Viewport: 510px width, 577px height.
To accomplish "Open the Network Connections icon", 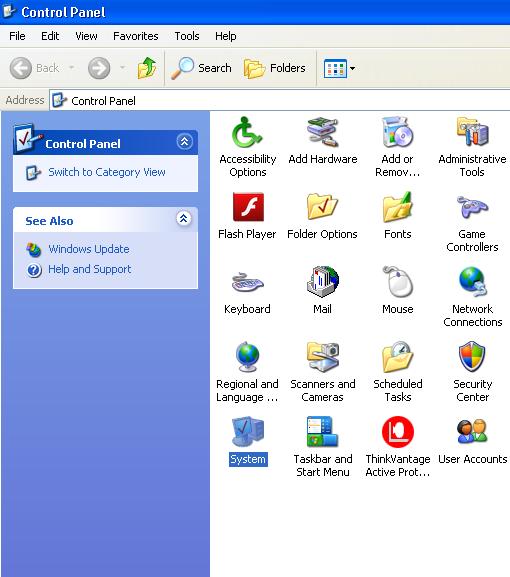I will coord(472,282).
